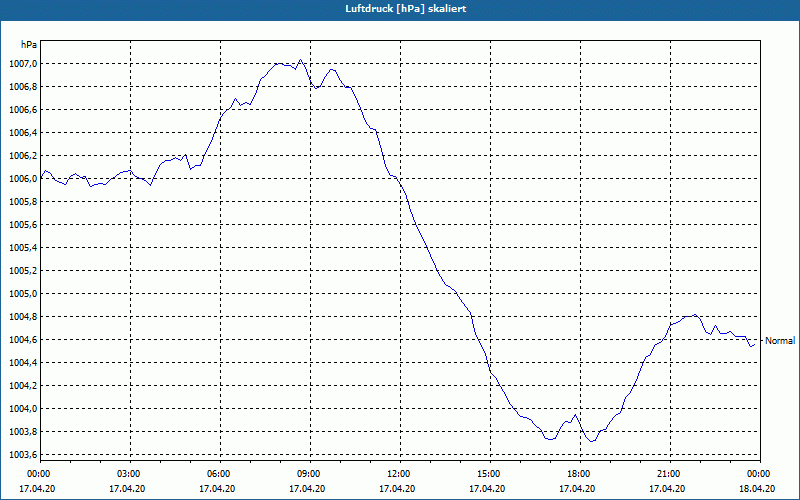Select the y-axis label 1004,4
The height and width of the screenshot is (500, 800).
(x=23, y=363)
